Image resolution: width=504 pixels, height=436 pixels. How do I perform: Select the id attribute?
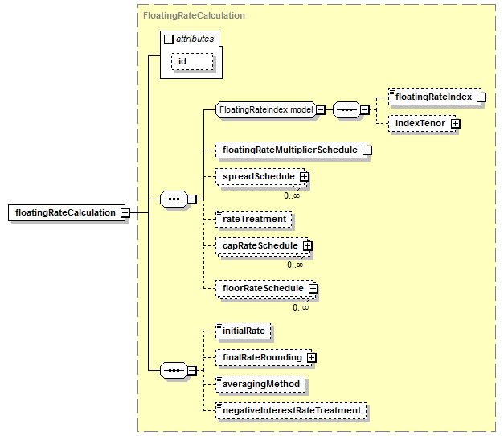pos(191,61)
